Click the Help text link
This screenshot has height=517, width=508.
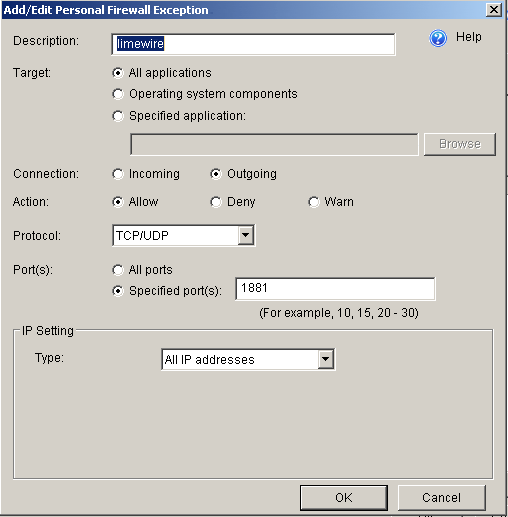click(468, 37)
